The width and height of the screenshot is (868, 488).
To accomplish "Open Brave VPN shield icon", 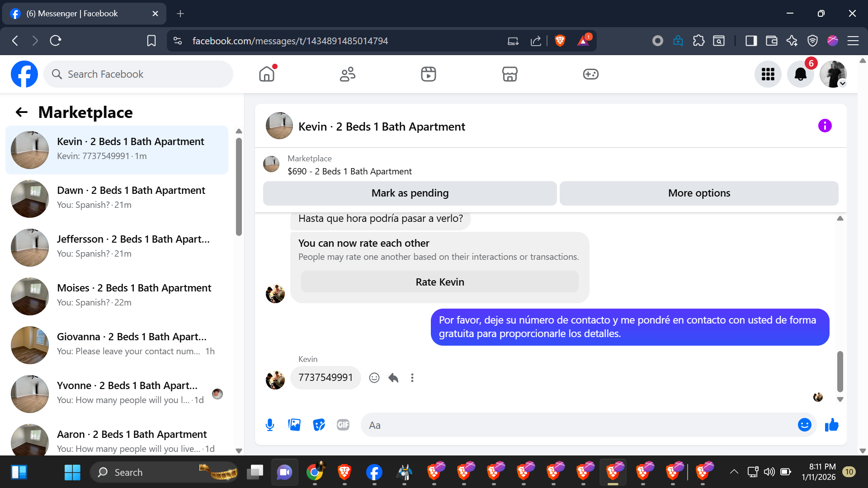I will tap(812, 41).
